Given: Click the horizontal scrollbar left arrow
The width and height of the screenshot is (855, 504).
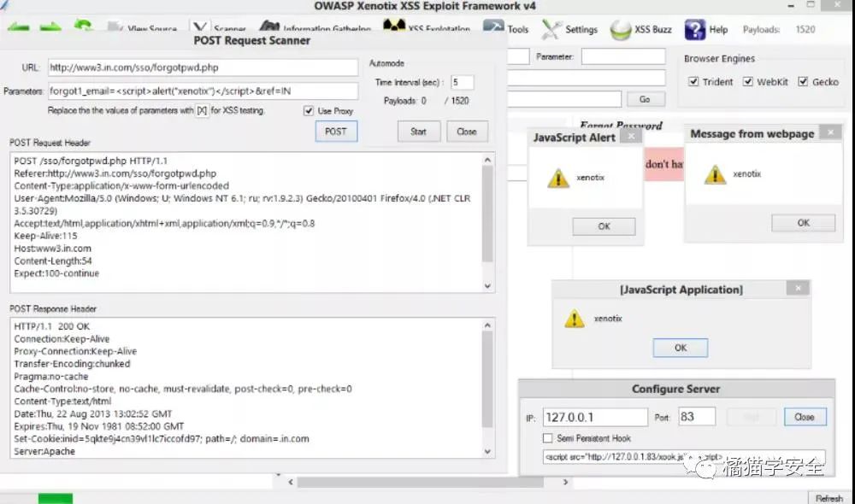Looking at the screenshot, I should point(291,482).
